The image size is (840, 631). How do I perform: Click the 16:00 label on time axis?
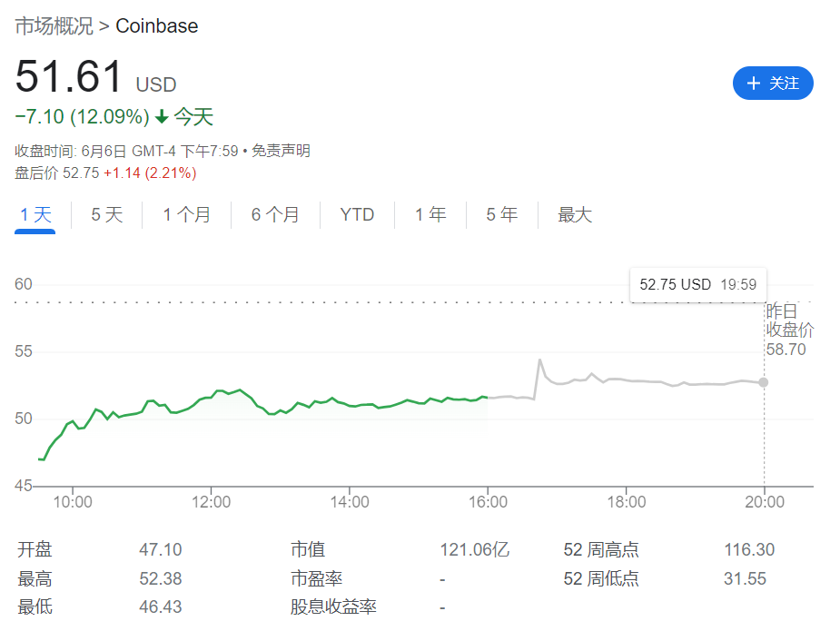(488, 502)
